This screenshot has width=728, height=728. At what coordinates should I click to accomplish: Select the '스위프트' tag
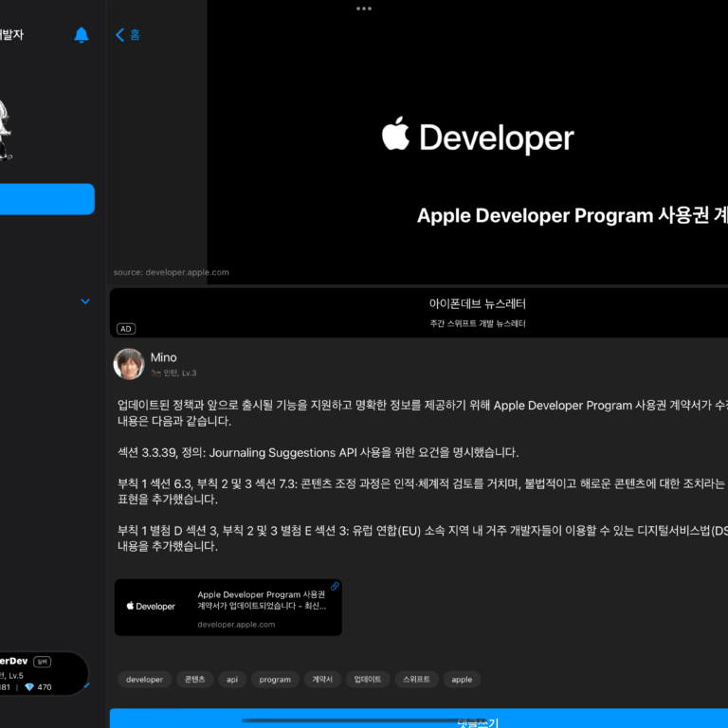(416, 680)
